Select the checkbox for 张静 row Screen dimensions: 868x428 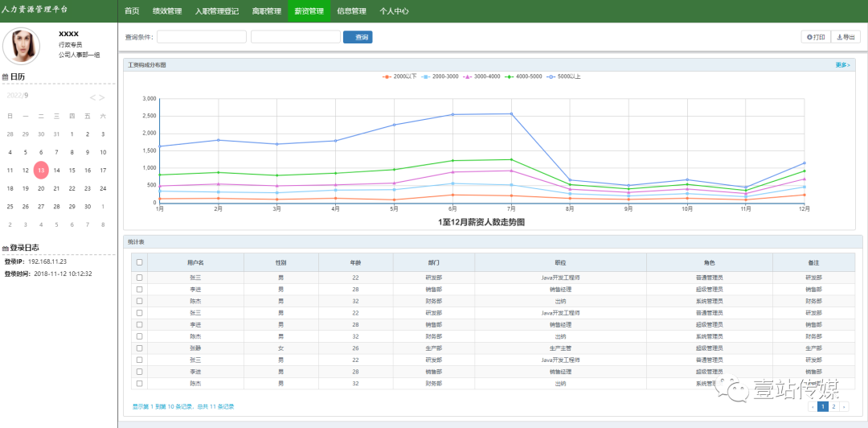tap(140, 348)
